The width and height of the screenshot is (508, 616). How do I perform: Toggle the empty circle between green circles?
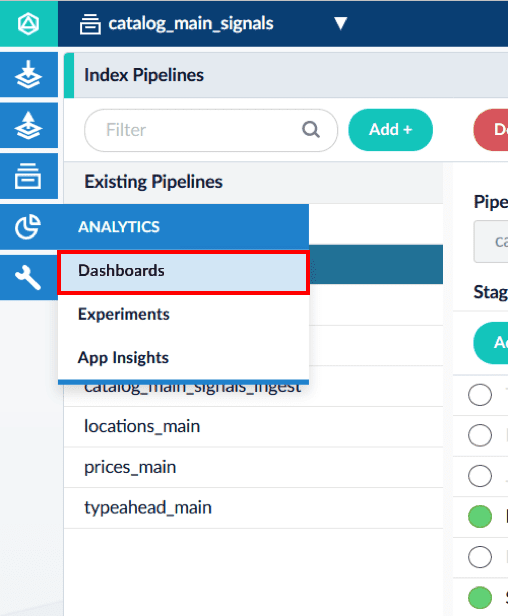click(x=480, y=557)
